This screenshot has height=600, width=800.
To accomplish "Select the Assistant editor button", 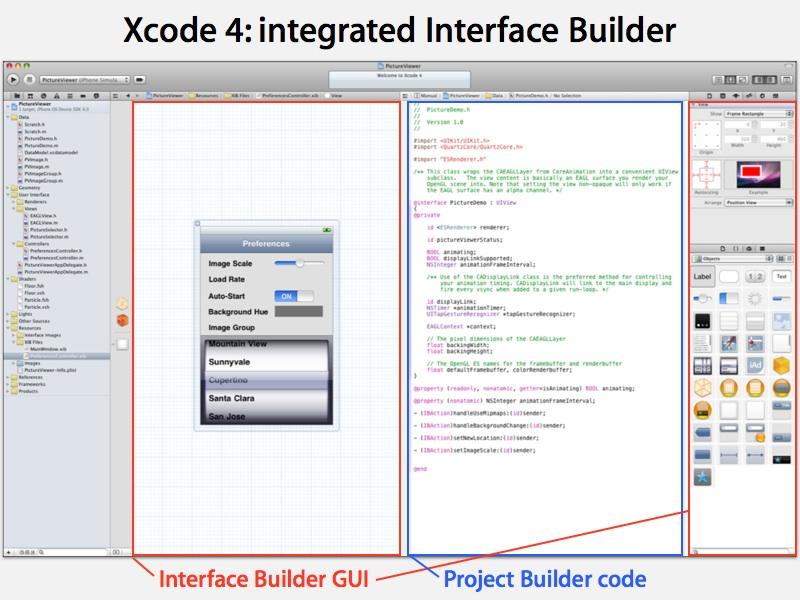I will (x=730, y=80).
